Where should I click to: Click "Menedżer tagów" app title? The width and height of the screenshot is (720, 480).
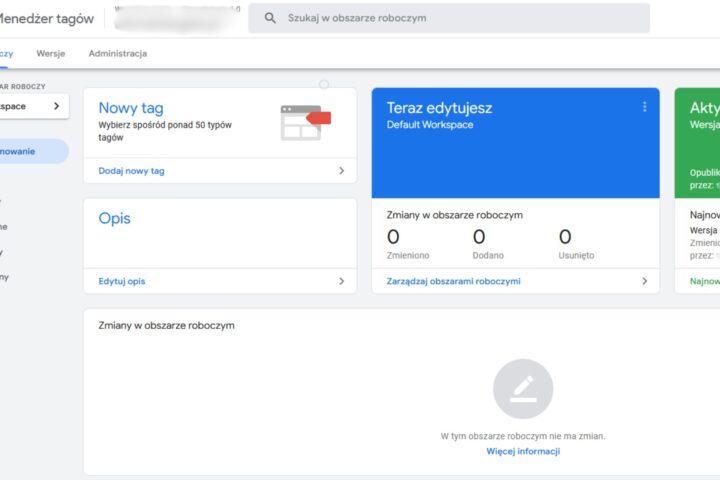46,18
